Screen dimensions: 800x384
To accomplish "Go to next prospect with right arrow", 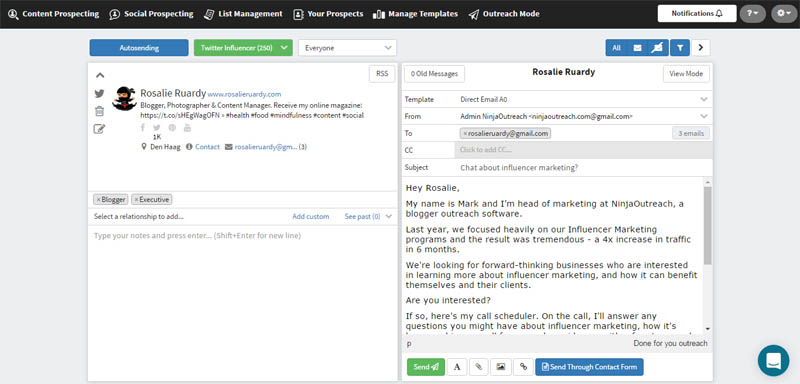I will [701, 48].
